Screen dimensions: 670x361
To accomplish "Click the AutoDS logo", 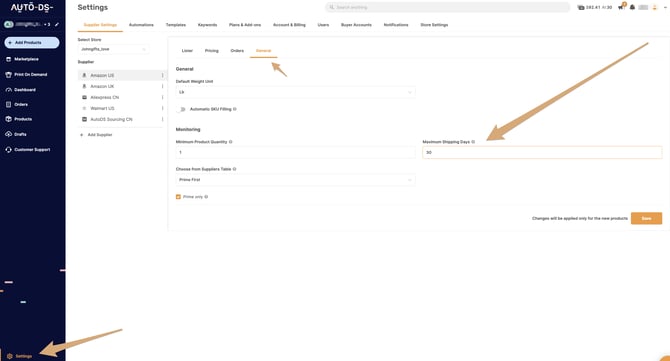I will (32, 7).
